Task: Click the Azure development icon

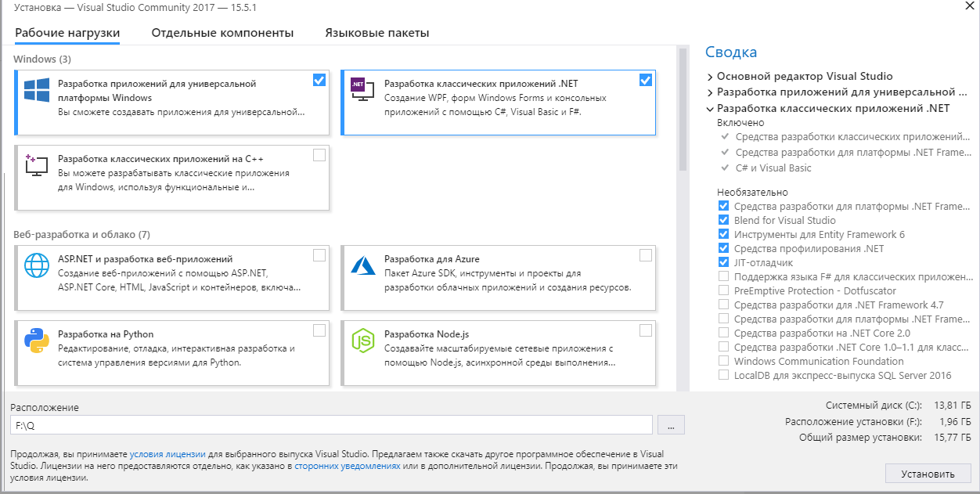Action: [362, 266]
